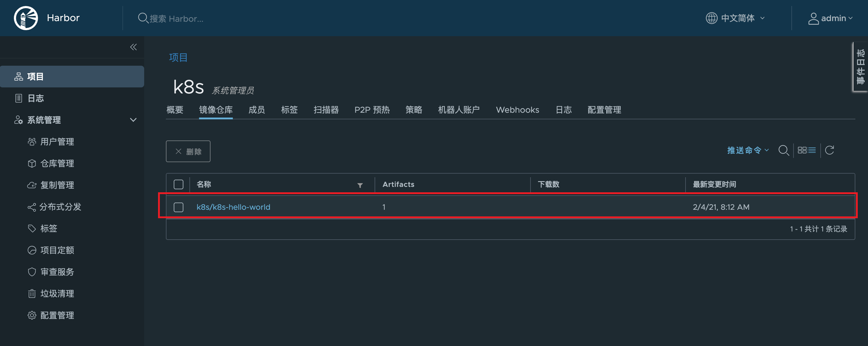Switch to the 策略 tab
Viewport: 868px width, 346px height.
point(413,110)
